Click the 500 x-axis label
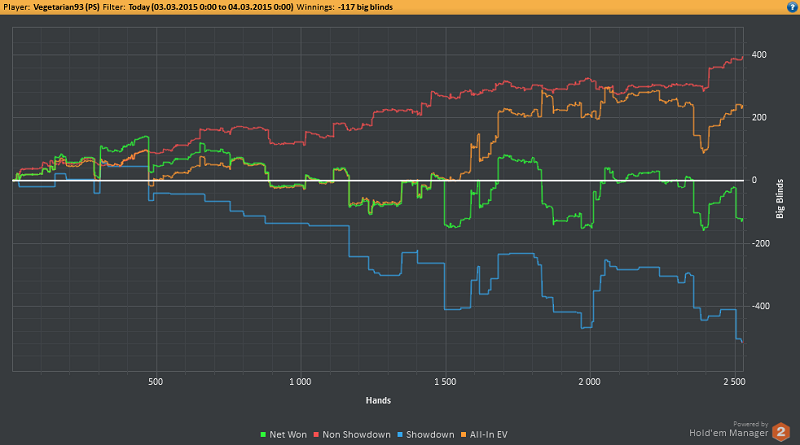Viewport: 800px width, 445px height. [156, 382]
